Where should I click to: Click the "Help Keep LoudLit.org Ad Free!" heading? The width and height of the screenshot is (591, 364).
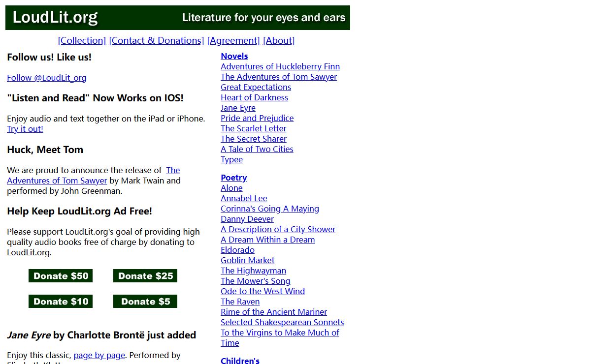click(x=80, y=211)
